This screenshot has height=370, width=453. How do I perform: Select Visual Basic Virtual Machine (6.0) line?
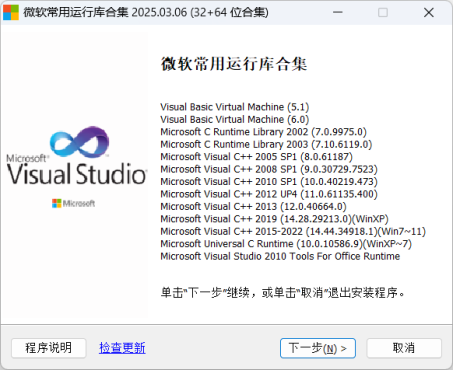[x=235, y=119]
